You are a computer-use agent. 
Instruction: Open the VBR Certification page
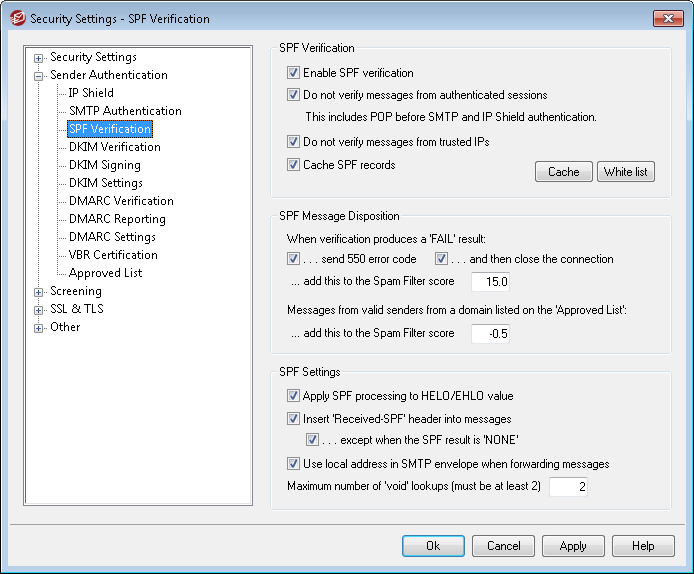(114, 255)
